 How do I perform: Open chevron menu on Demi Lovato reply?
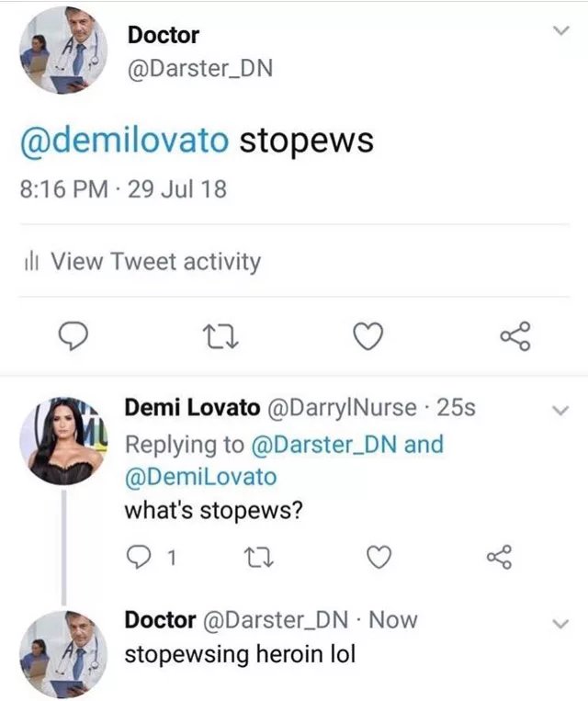[x=560, y=410]
